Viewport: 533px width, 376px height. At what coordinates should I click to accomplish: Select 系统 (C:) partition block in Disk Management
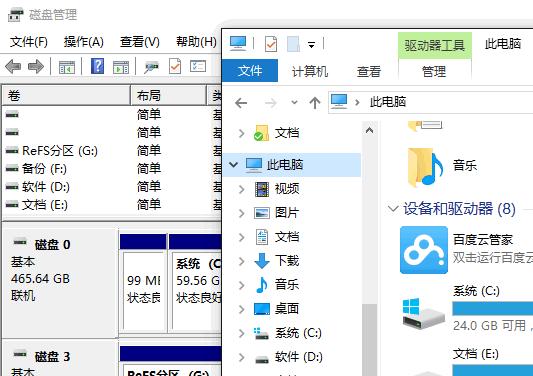196,291
